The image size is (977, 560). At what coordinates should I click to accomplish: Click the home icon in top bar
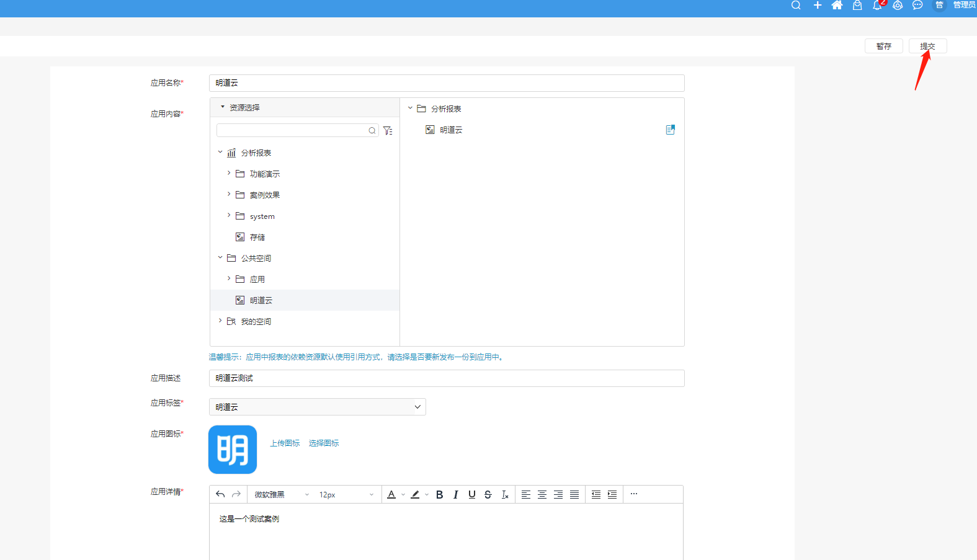(x=837, y=6)
